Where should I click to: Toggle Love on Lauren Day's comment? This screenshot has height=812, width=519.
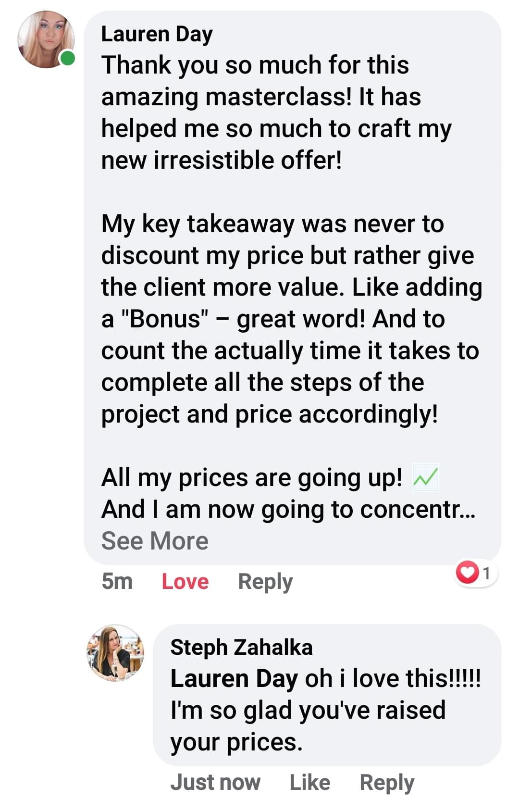tap(185, 582)
